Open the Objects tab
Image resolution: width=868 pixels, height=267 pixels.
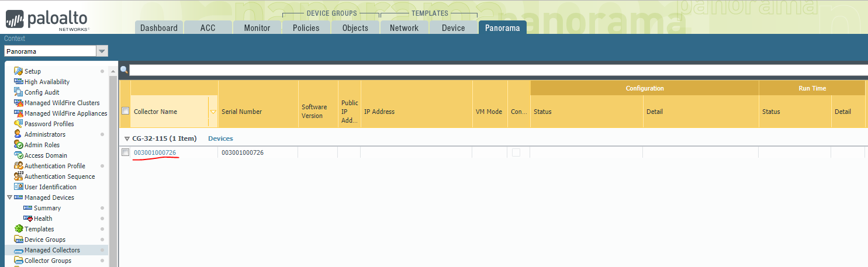[355, 28]
